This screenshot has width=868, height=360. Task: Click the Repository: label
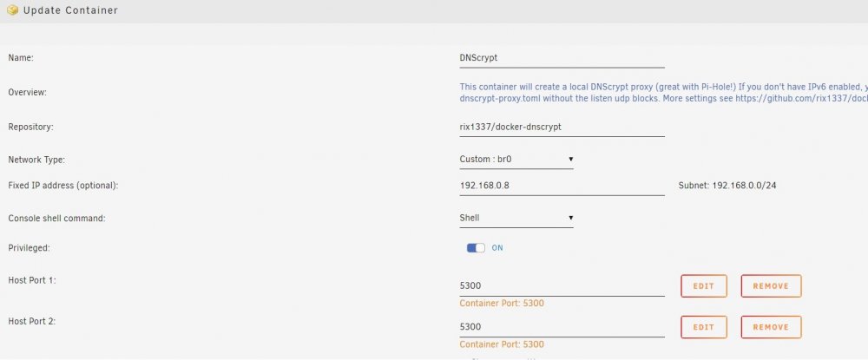click(30, 128)
